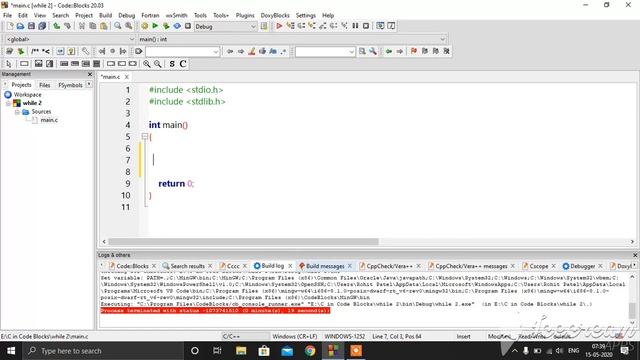Switch to the Debugger log tab
The width and height of the screenshot is (640, 360).
point(582,266)
